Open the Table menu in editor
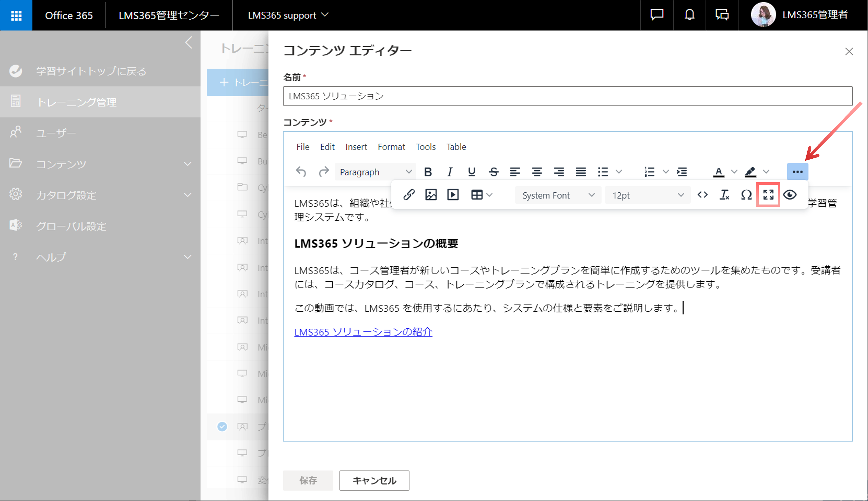The height and width of the screenshot is (501, 868). [x=456, y=147]
